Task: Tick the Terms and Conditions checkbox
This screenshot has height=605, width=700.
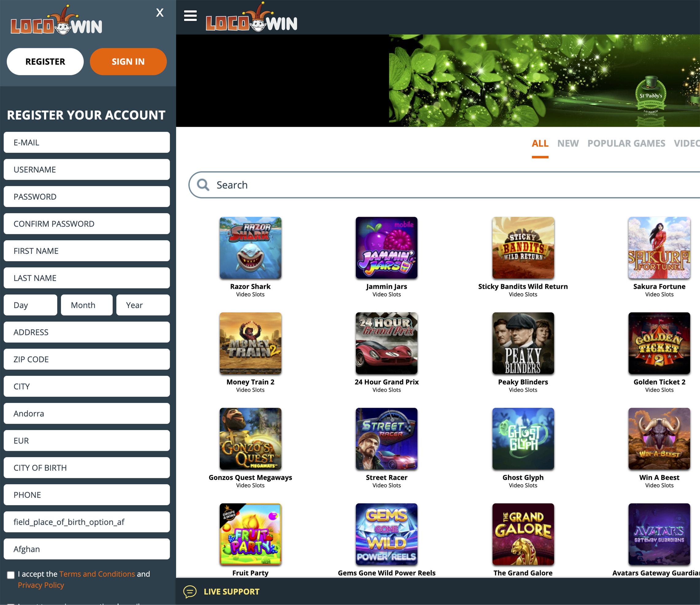Action: coord(11,575)
